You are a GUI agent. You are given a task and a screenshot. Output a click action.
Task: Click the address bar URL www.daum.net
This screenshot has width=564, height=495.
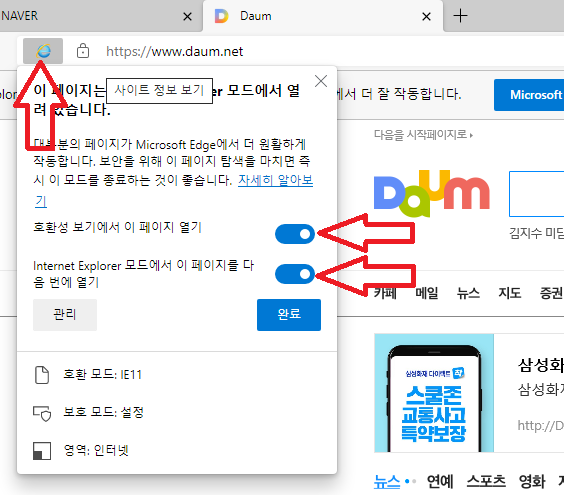pos(175,51)
